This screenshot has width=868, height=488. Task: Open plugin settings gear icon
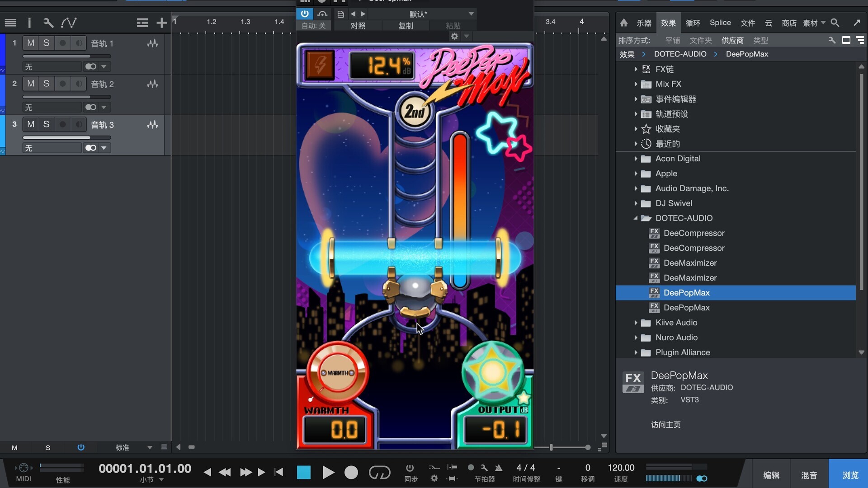454,36
